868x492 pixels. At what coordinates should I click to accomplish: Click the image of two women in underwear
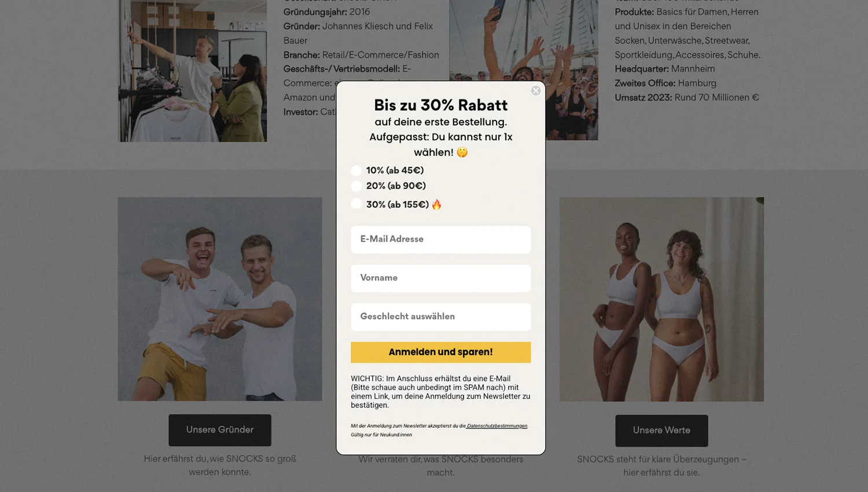pos(661,299)
